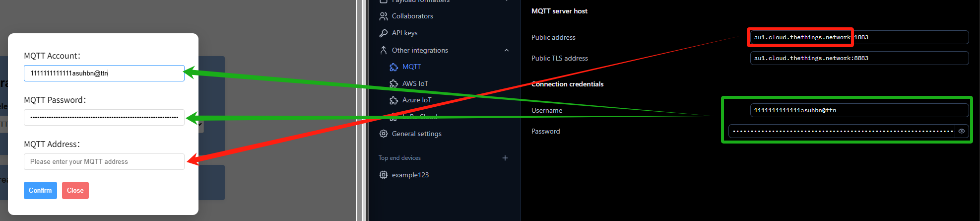Click the Public TLS address field
This screenshot has height=221, width=980.
click(859, 58)
